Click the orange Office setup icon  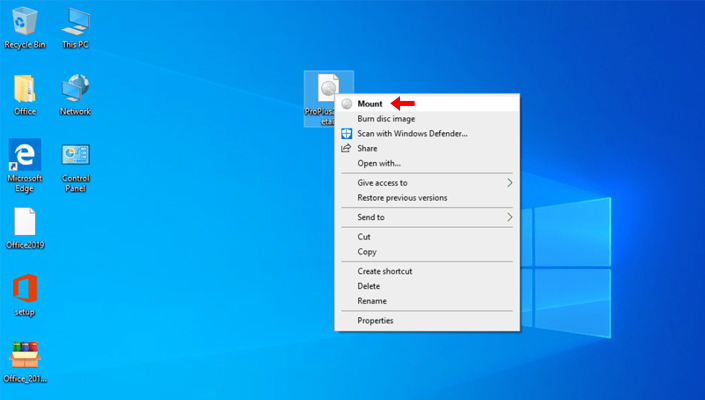pyautogui.click(x=25, y=289)
